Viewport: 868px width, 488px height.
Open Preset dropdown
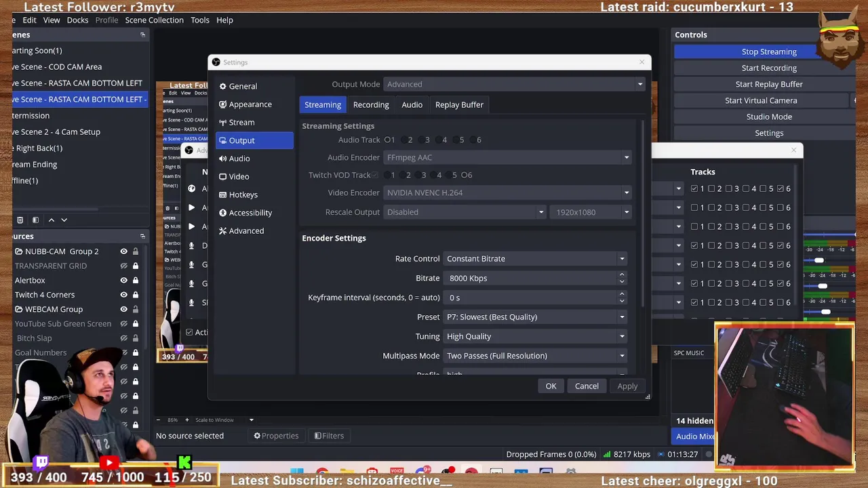[x=534, y=317]
